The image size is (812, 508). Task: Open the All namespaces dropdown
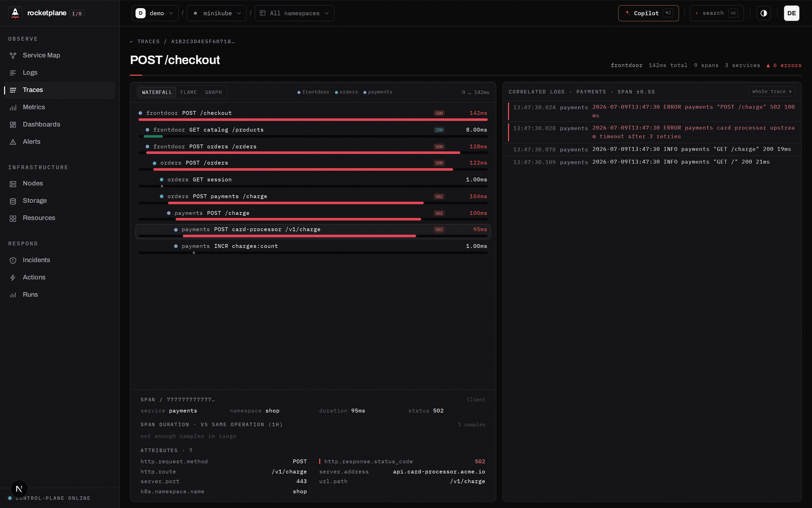pos(294,13)
